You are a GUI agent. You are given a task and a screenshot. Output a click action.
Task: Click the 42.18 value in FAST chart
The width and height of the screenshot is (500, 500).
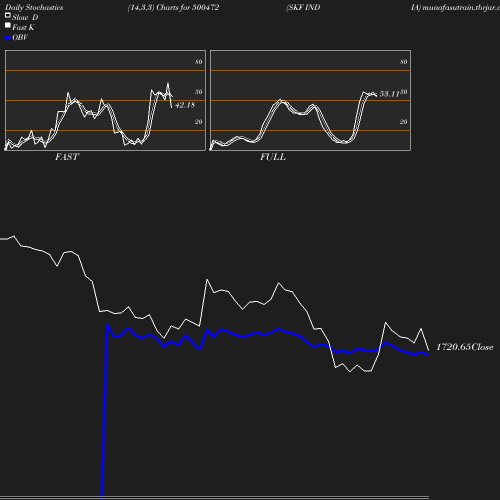pos(185,105)
